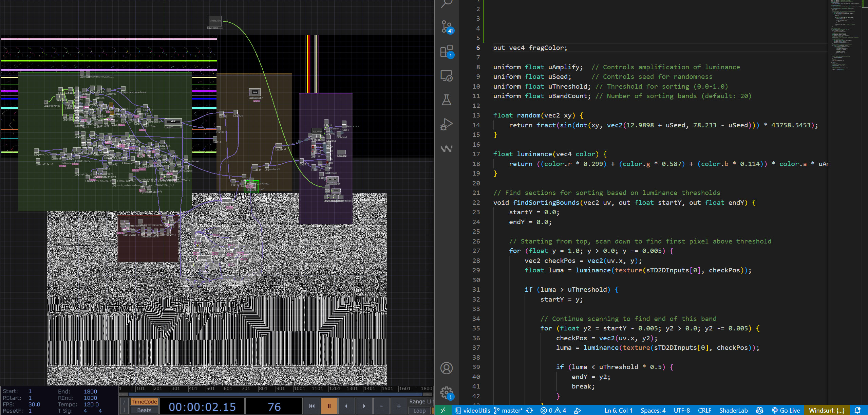The image size is (868, 415).
Task: Go to line via Ln 6, Col 1
Action: (618, 410)
